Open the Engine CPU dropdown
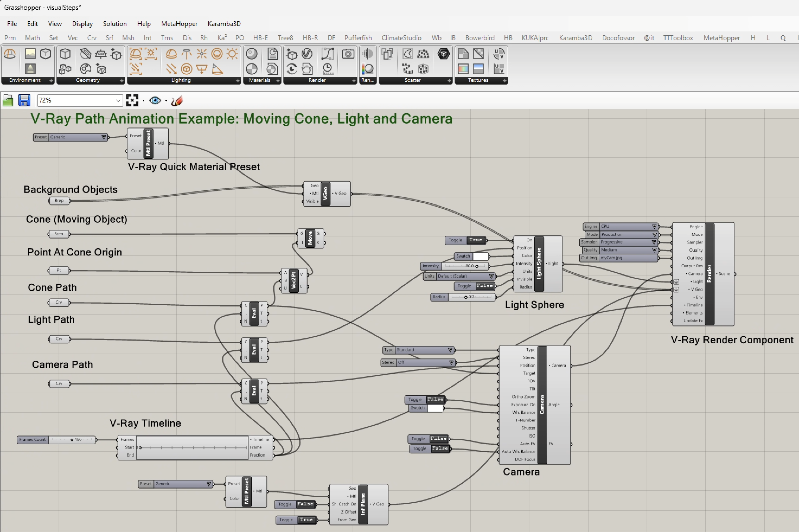 [654, 226]
